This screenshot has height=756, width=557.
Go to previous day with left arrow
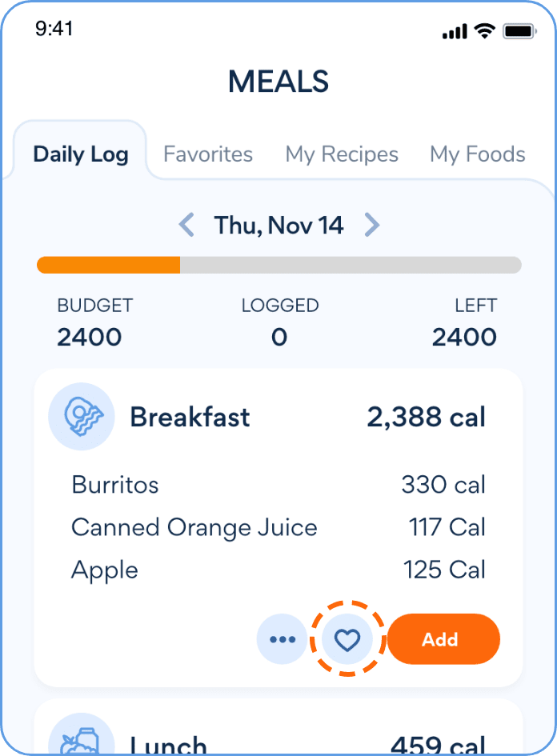(186, 225)
